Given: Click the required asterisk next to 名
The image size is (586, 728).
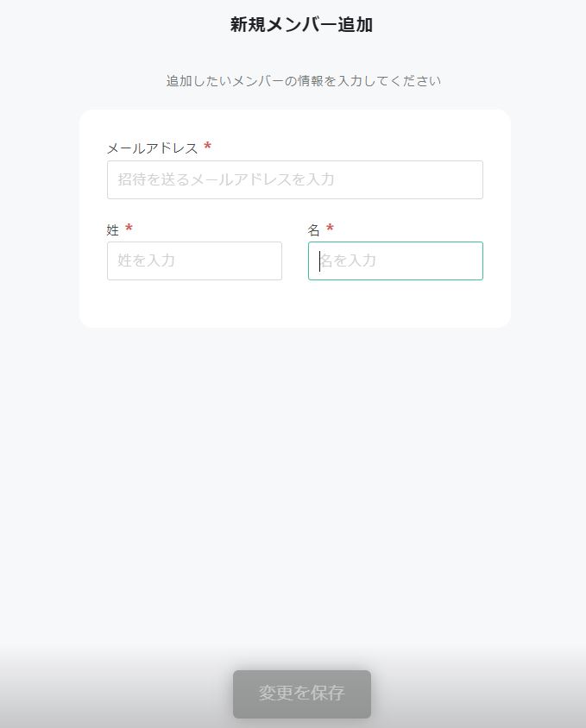Looking at the screenshot, I should point(330,229).
